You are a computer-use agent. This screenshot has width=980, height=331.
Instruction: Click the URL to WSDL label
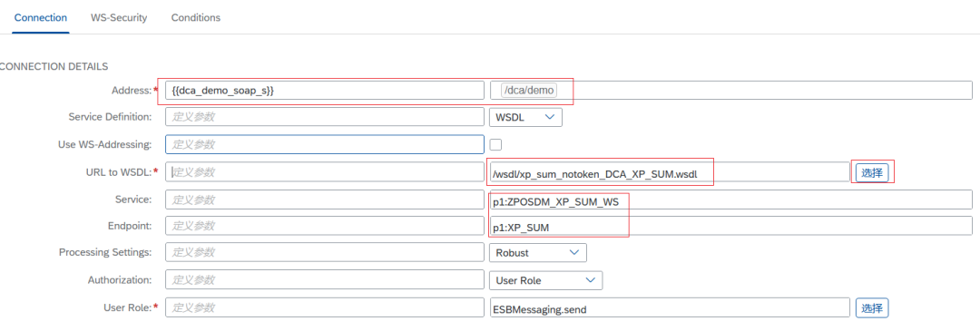(x=120, y=171)
